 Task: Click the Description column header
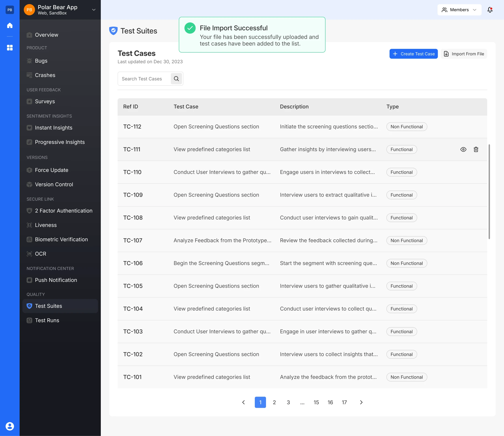pyautogui.click(x=294, y=107)
